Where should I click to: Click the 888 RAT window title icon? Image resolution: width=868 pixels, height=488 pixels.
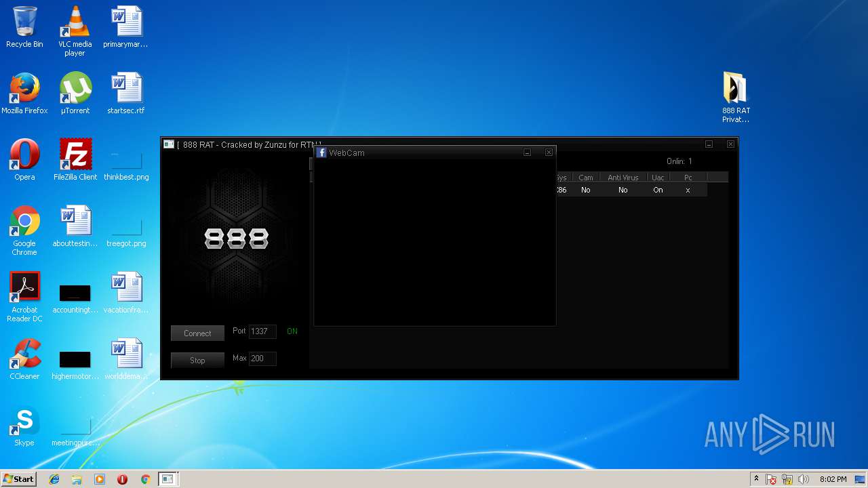(x=169, y=144)
